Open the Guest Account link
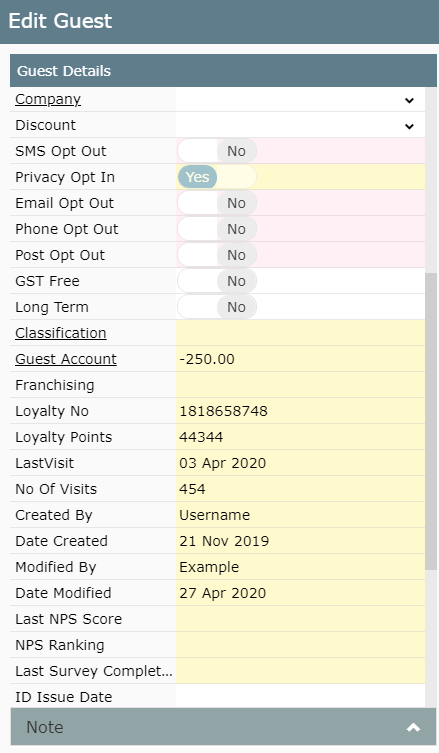439x753 pixels. pos(66,359)
